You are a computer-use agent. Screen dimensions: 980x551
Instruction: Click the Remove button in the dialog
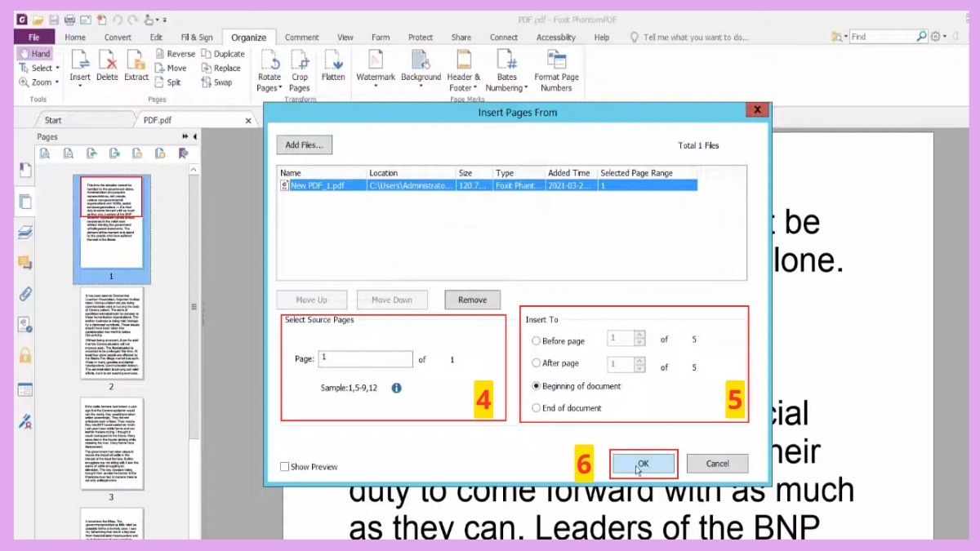coord(472,300)
